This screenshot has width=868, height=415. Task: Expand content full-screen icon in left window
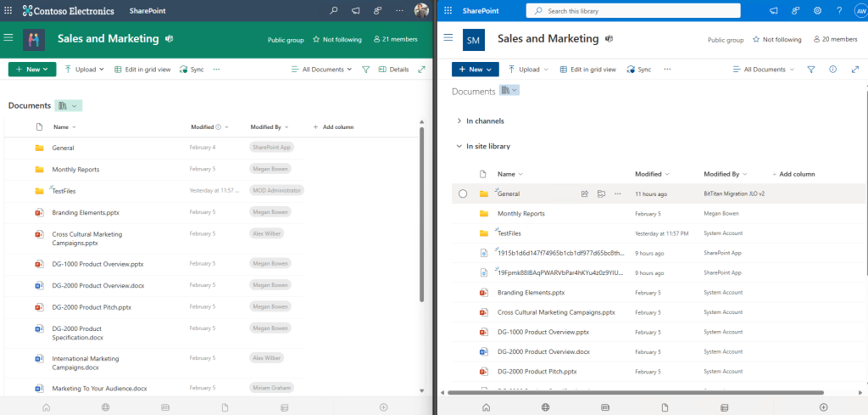[422, 70]
